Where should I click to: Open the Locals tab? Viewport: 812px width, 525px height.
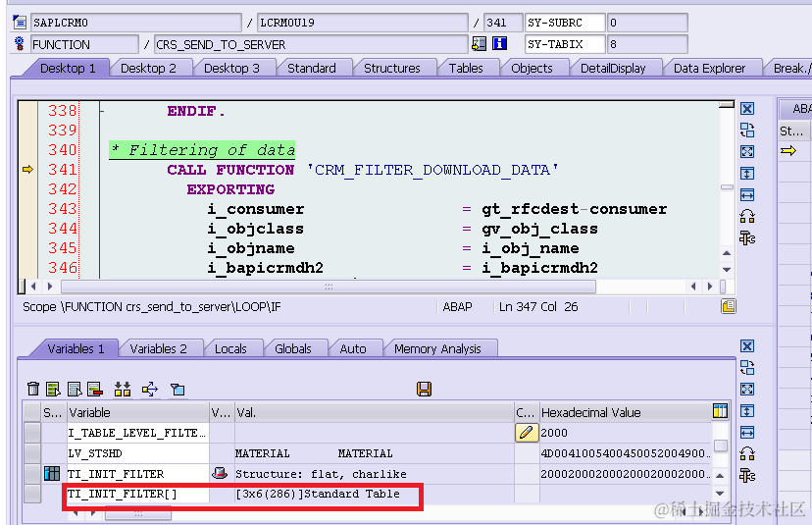click(x=230, y=348)
